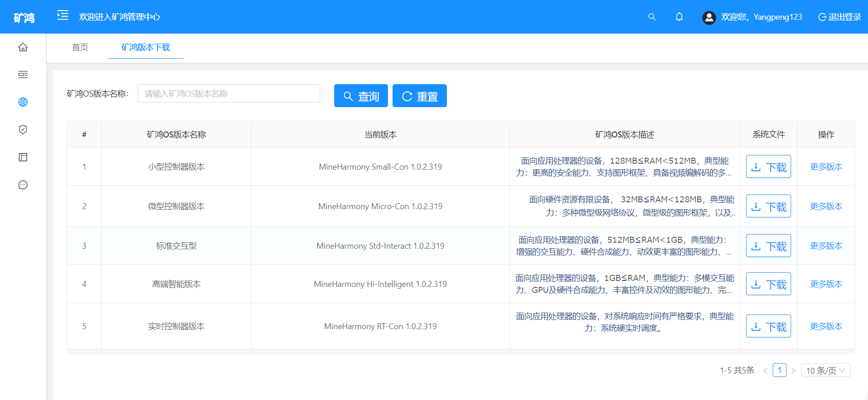868x400 pixels.
Task: Open the list menu icon in the sidebar
Action: tap(23, 74)
